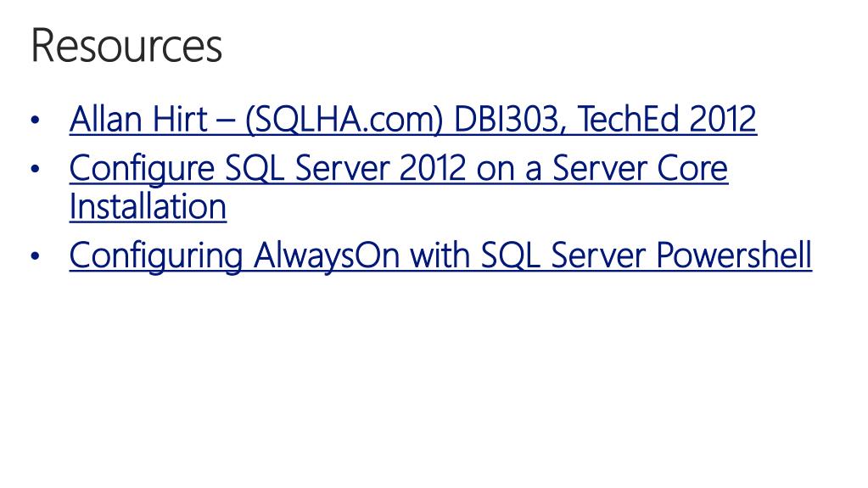Click the word Configuring in third link
Viewport: 868px width, 488px height.
[156, 256]
